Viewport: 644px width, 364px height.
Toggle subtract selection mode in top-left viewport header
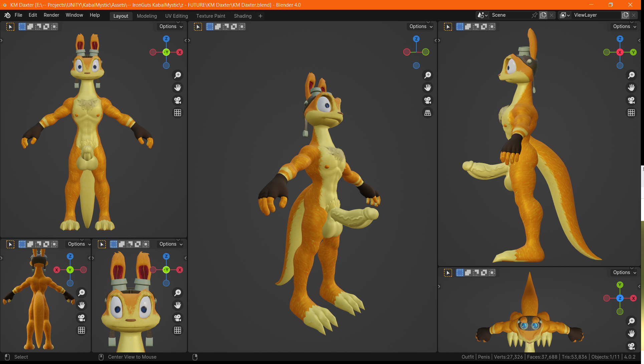click(38, 27)
